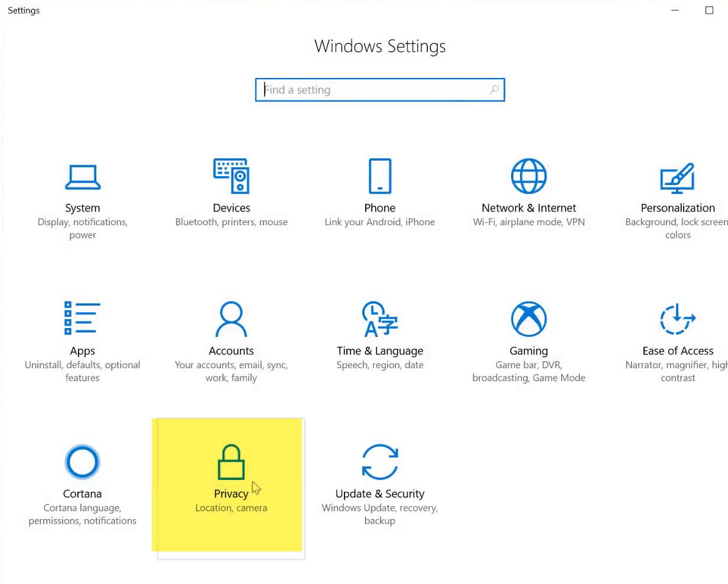Image resolution: width=728 pixels, height=584 pixels.
Task: Open the Privacy padlock icon
Action: click(x=231, y=462)
